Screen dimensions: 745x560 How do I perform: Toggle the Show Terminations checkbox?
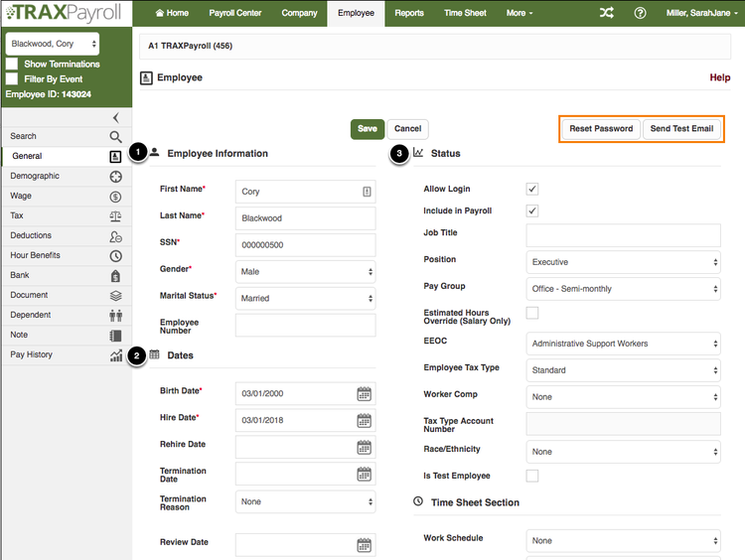(12, 64)
